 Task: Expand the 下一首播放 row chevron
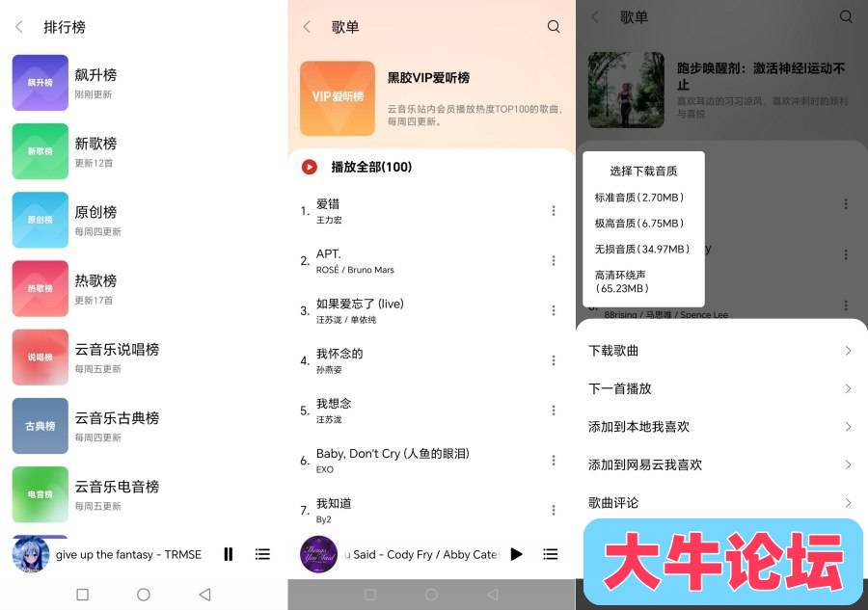[x=848, y=388]
